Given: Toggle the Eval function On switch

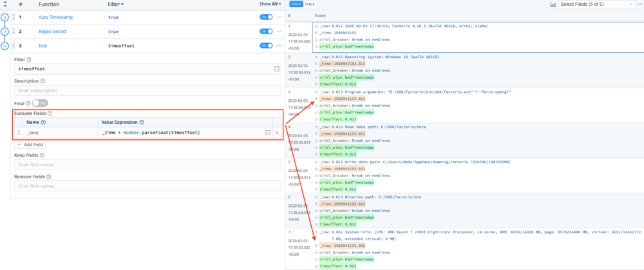Looking at the screenshot, I should point(266,46).
